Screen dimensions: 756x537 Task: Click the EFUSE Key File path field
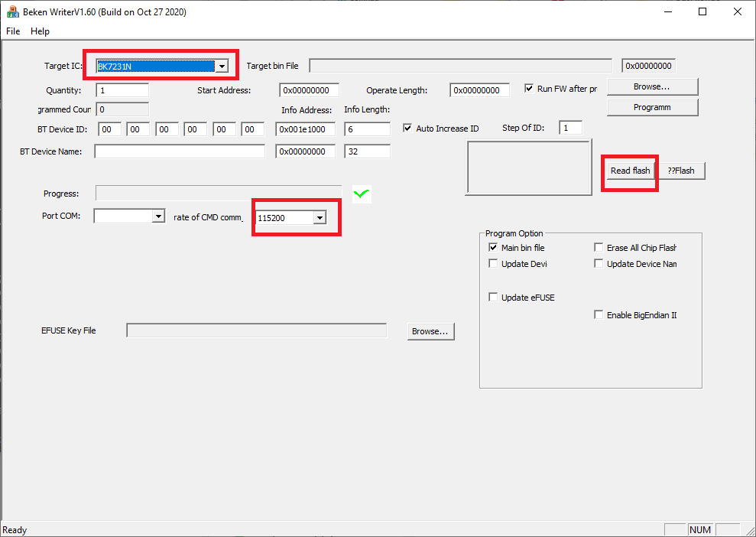point(257,330)
